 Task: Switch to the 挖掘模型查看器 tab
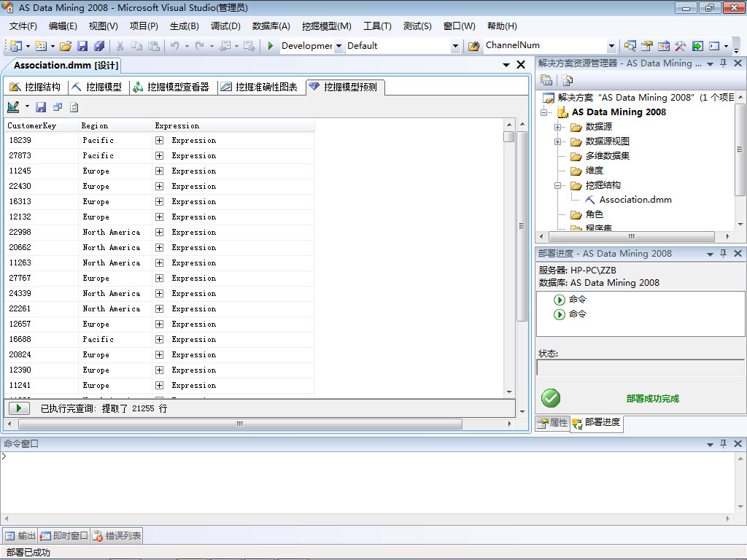pos(171,87)
